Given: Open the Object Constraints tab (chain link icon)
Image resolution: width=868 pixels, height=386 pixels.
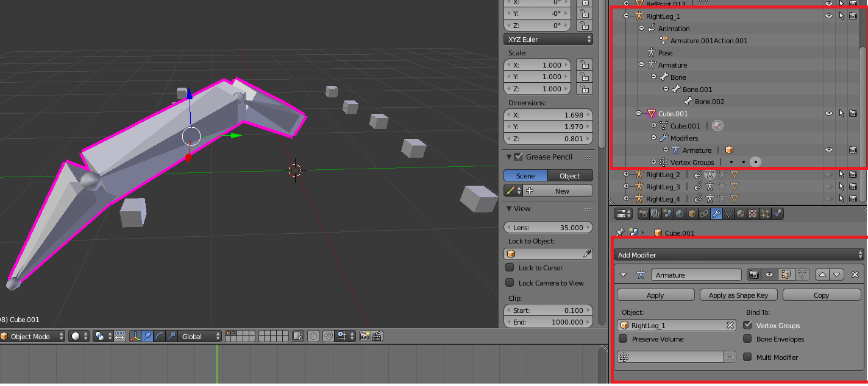Looking at the screenshot, I should pos(704,213).
